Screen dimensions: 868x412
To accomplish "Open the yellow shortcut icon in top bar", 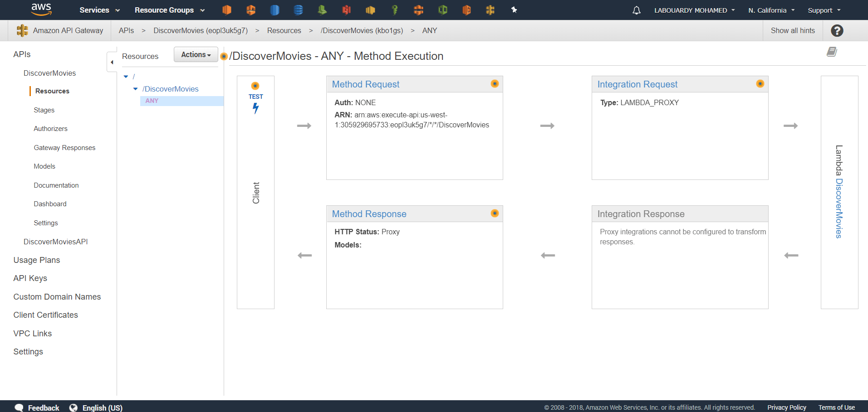I will click(x=370, y=10).
